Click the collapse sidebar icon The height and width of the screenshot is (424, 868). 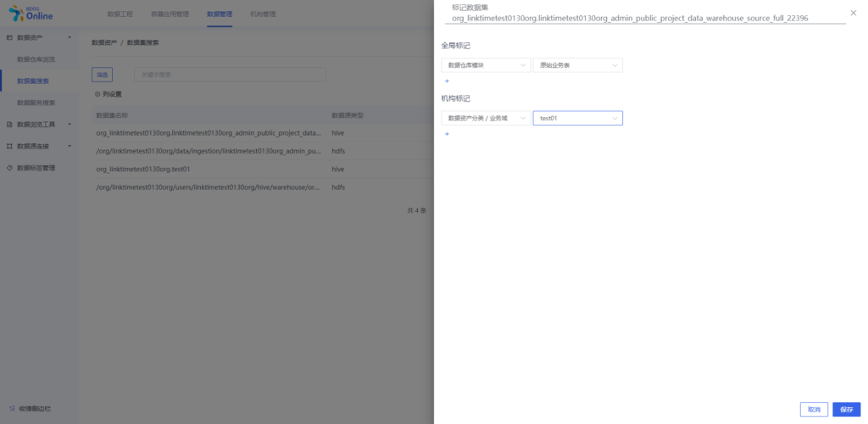pos(12,409)
